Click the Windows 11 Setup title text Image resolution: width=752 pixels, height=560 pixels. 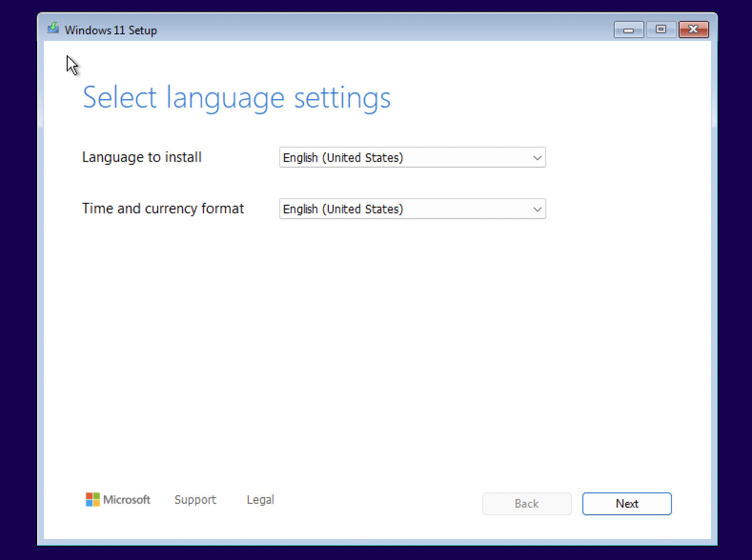pos(111,30)
